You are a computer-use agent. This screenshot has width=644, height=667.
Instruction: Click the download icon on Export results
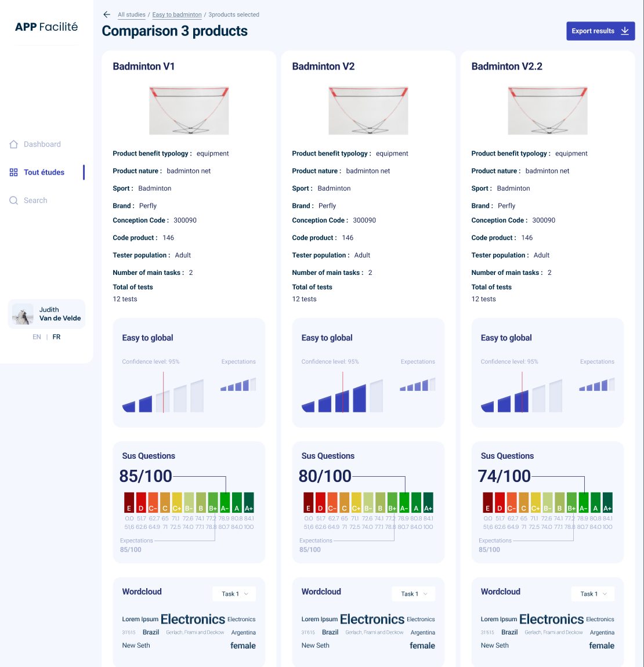tap(625, 31)
